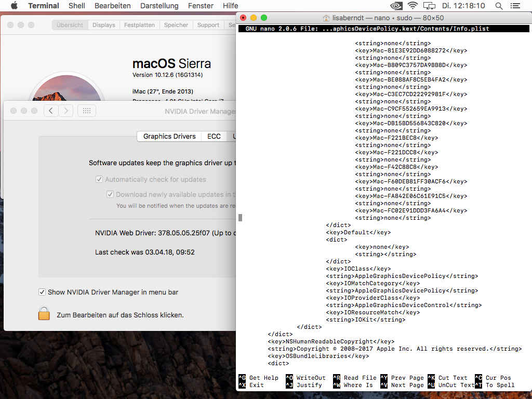The image size is (532, 399).
Task: Click the lock icon to unlock settings
Action: click(44, 313)
